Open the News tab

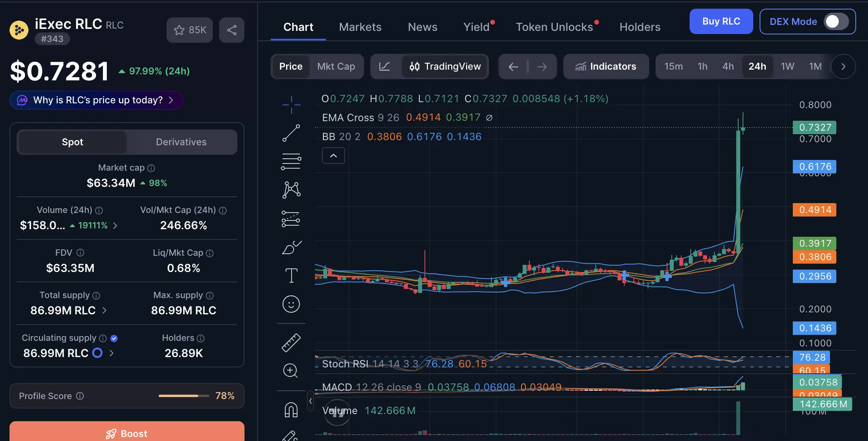[423, 27]
